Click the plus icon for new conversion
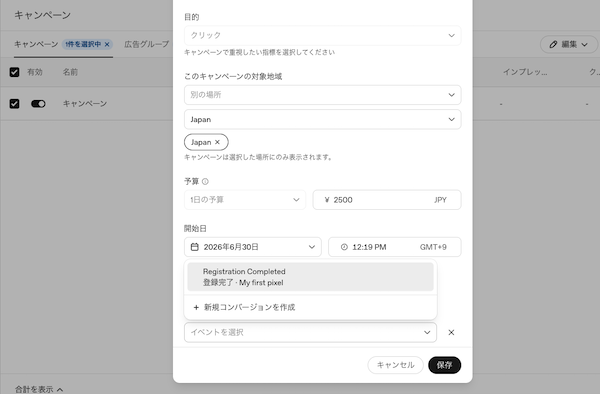 tap(196, 308)
